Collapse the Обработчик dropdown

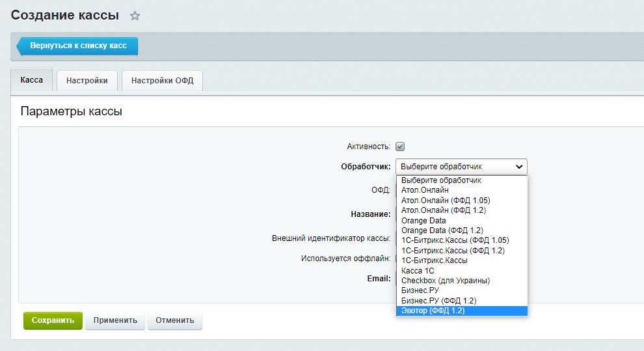pos(461,167)
